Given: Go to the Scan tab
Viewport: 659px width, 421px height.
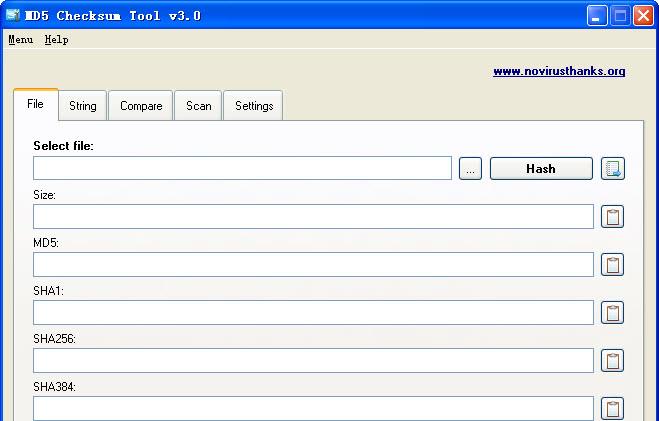Looking at the screenshot, I should [198, 105].
